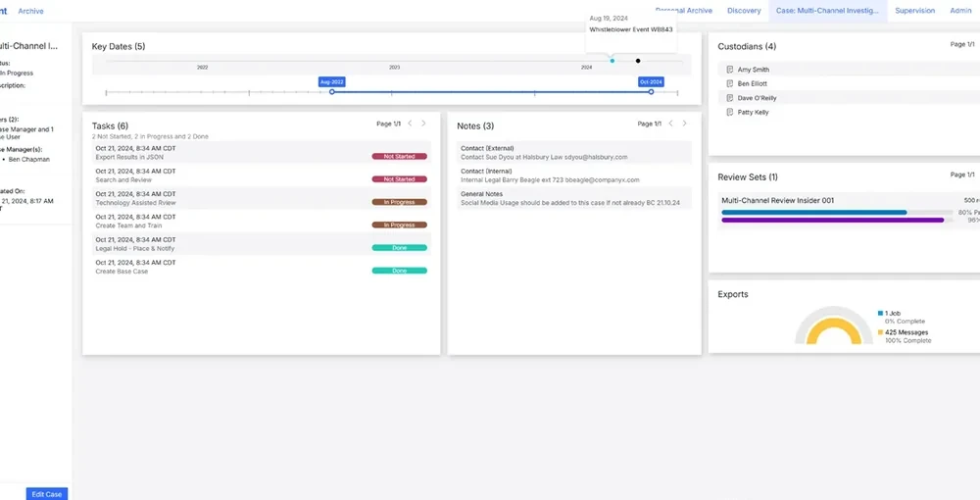Screen dimensions: 980x500
Task: Click the Exports heading
Action: 732,294
